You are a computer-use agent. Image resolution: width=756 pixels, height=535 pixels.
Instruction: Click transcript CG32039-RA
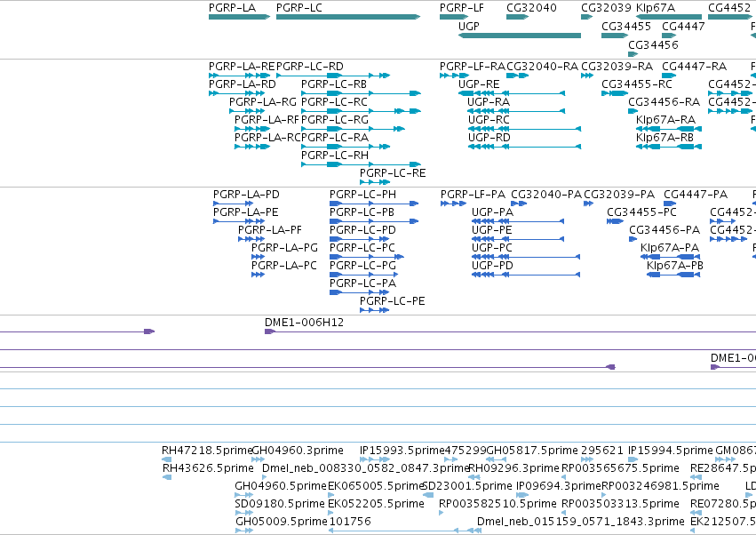click(587, 76)
